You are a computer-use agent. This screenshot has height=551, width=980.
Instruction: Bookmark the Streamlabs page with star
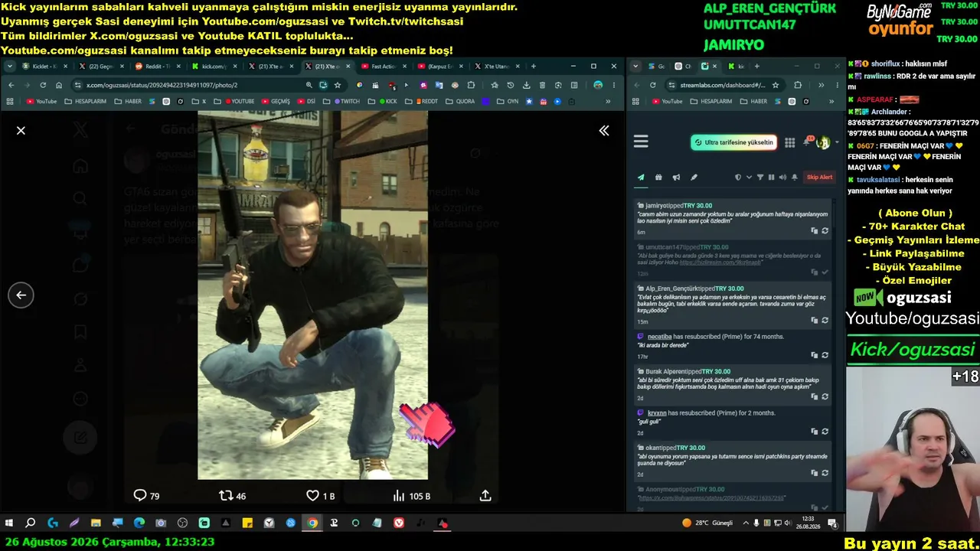click(x=776, y=85)
